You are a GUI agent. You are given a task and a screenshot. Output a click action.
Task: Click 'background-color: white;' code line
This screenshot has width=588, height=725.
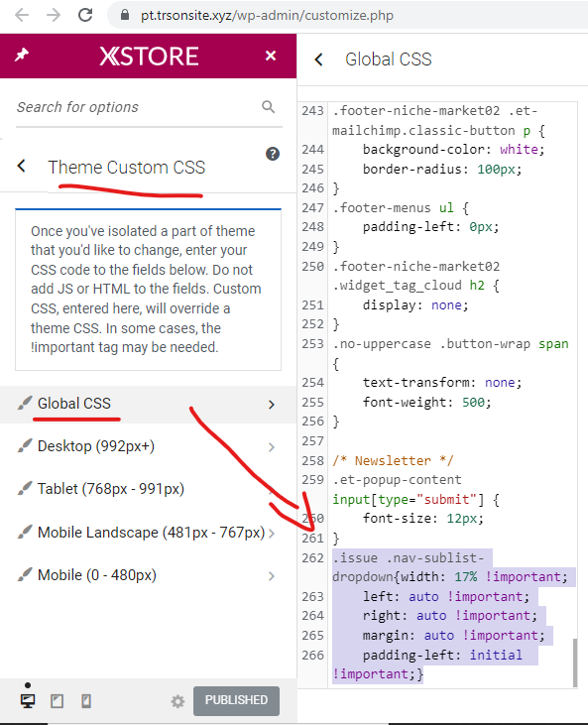pos(453,150)
